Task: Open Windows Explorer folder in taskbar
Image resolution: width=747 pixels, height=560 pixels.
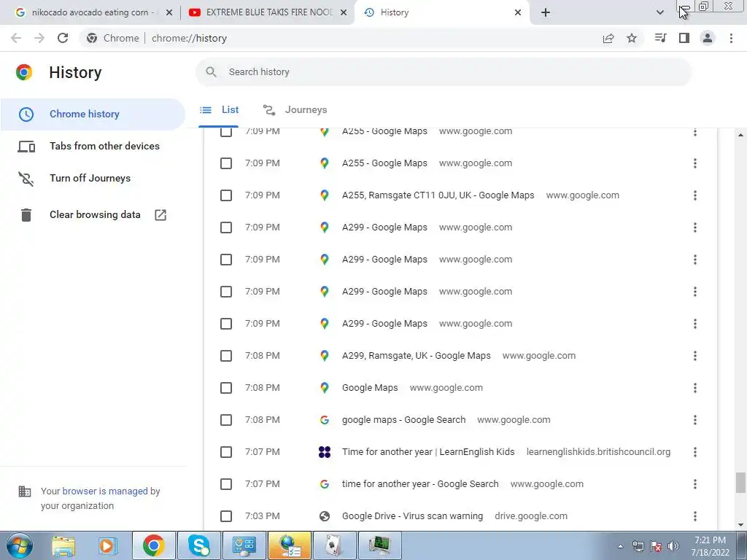Action: 63,545
